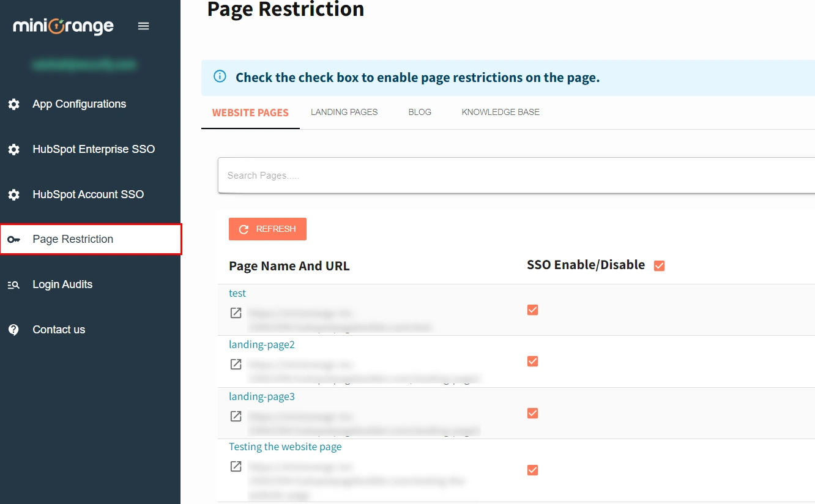Click the Page Restriction key icon
Image resolution: width=815 pixels, height=504 pixels.
[x=13, y=239]
